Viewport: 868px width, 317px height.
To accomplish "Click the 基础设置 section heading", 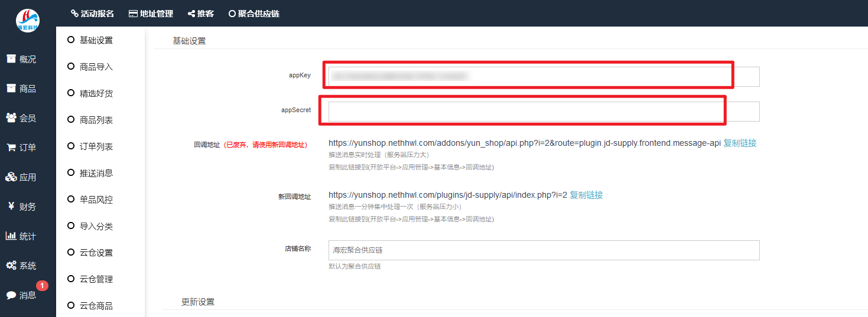I will [189, 41].
